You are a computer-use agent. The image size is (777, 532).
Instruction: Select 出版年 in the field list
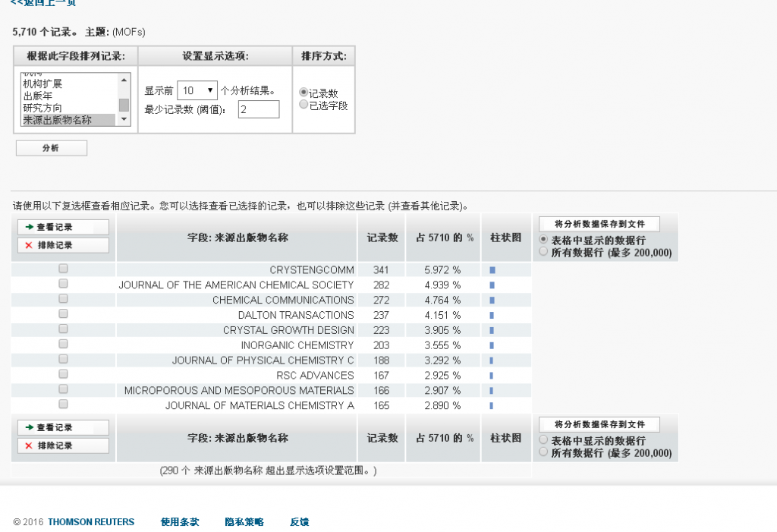point(37,96)
